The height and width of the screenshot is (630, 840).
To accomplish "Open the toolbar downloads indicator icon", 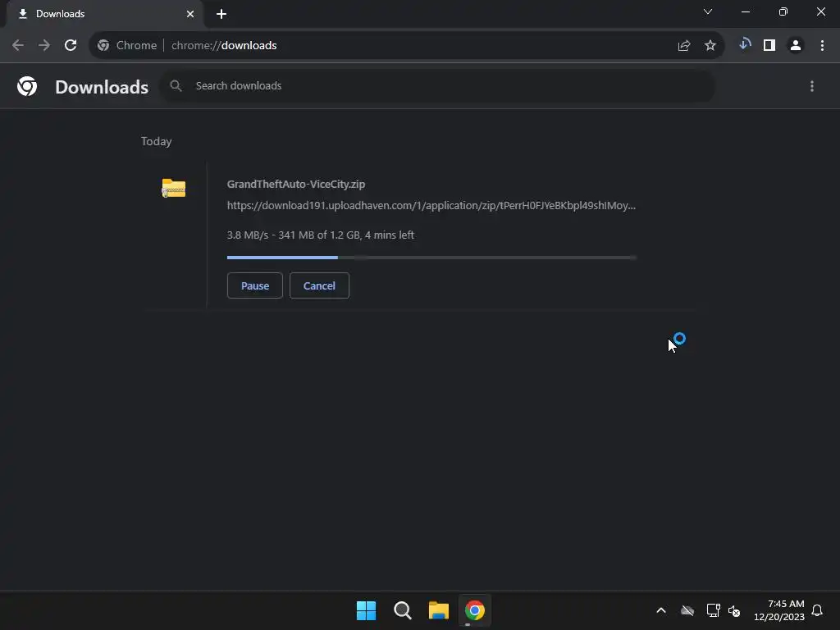I will click(745, 44).
